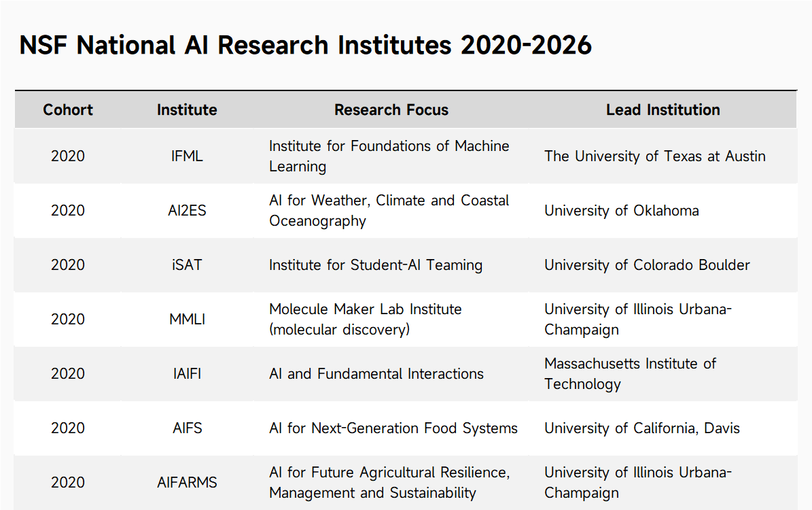The image size is (812, 510).
Task: Click The University of Texas at Austin
Action: tap(654, 156)
